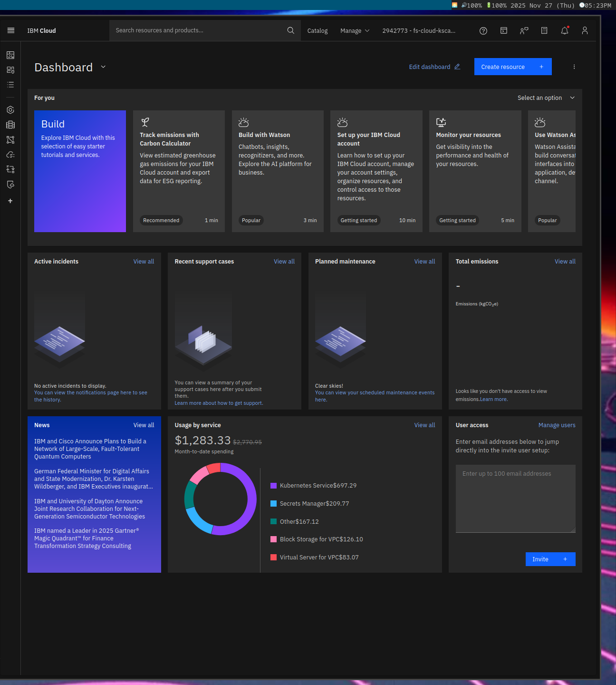Open the Select an option dropdown
This screenshot has width=616, height=685.
coord(546,98)
